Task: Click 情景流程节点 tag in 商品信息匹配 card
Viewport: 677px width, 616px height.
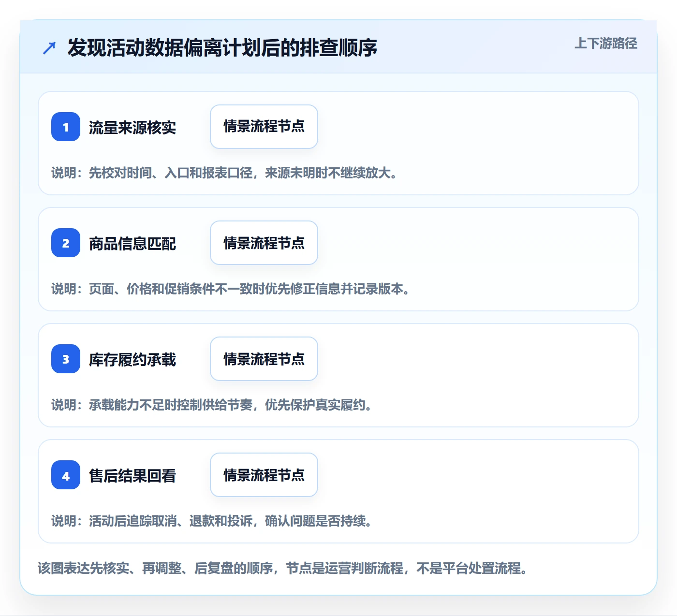Action: (264, 243)
